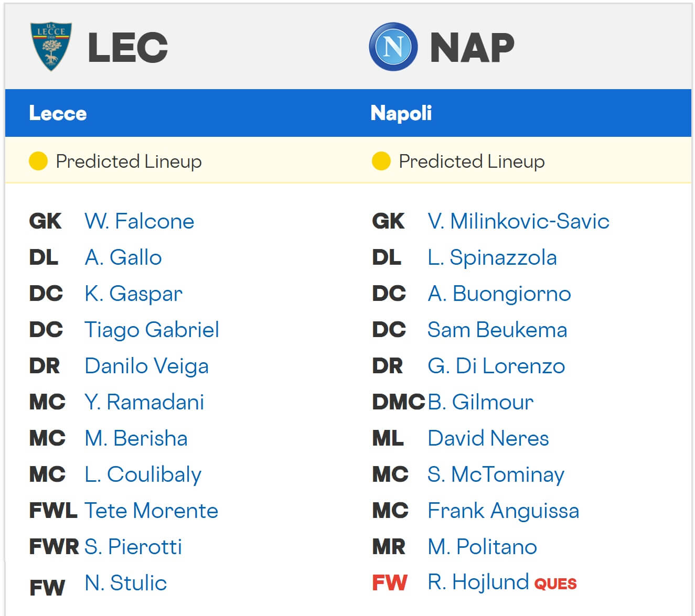Image resolution: width=695 pixels, height=616 pixels.
Task: Click the red QUES status tag
Action: click(x=555, y=583)
